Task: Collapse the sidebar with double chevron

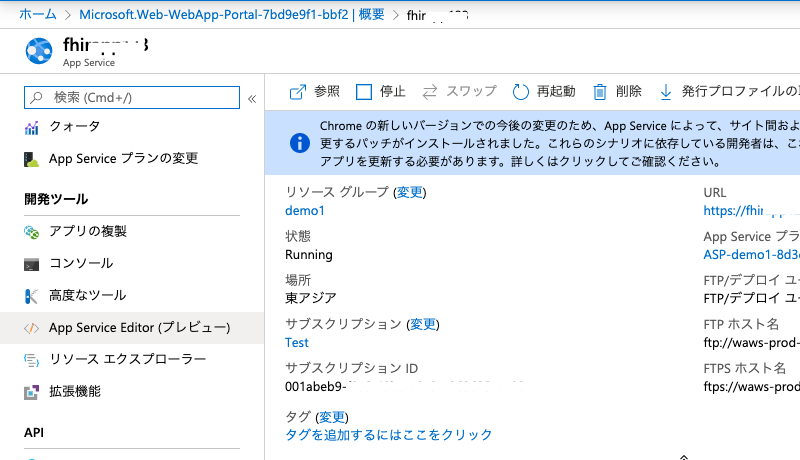Action: pos(252,99)
